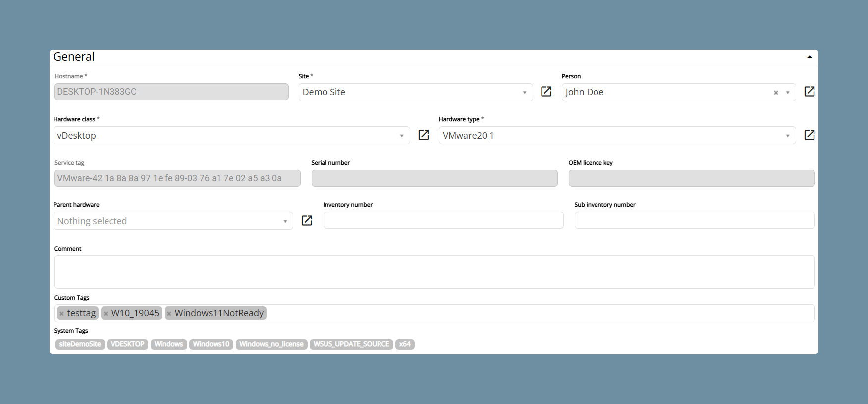Click the Windows10 system tag

pyautogui.click(x=211, y=344)
